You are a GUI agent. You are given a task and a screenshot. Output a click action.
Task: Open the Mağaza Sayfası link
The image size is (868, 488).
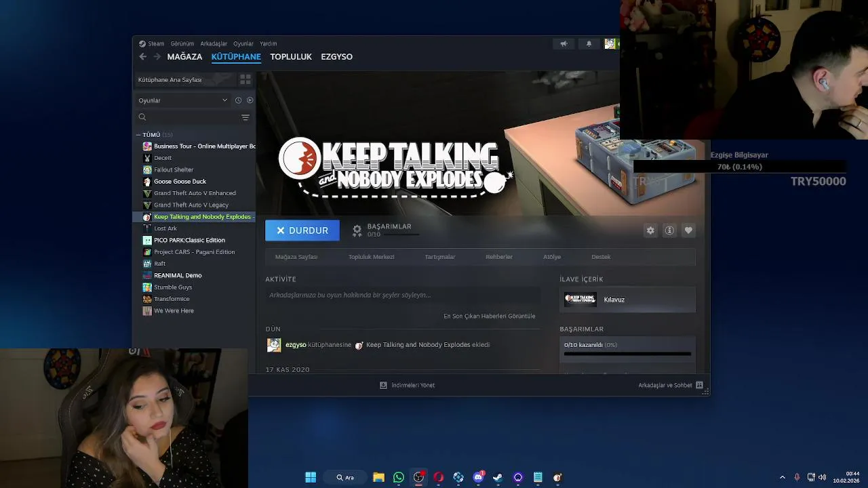click(x=296, y=257)
